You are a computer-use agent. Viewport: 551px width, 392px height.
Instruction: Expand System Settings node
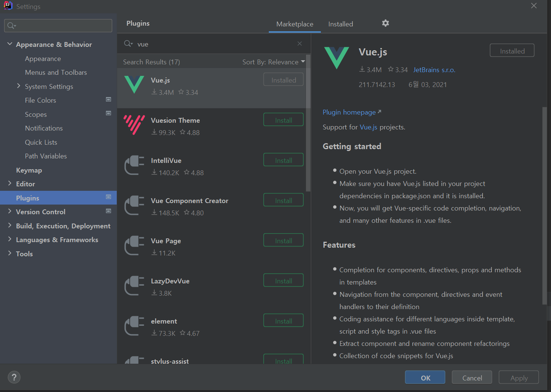(x=19, y=86)
